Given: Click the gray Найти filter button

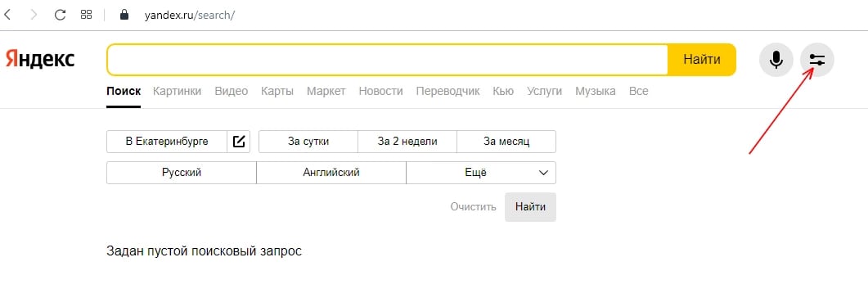Looking at the screenshot, I should (x=530, y=207).
